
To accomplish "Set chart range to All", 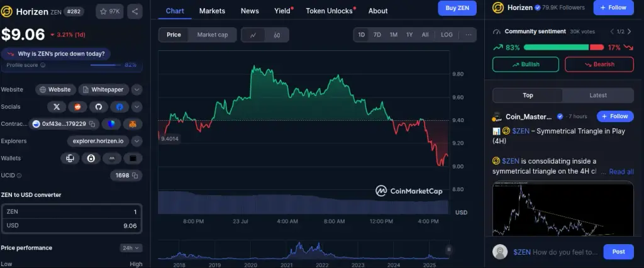I will (x=425, y=35).
